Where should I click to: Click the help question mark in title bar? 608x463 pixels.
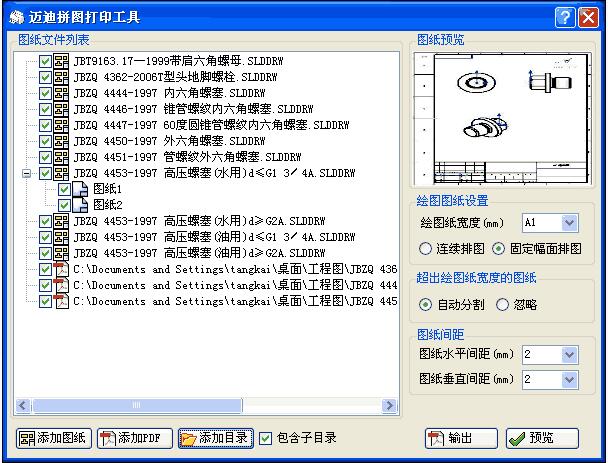[x=562, y=17]
